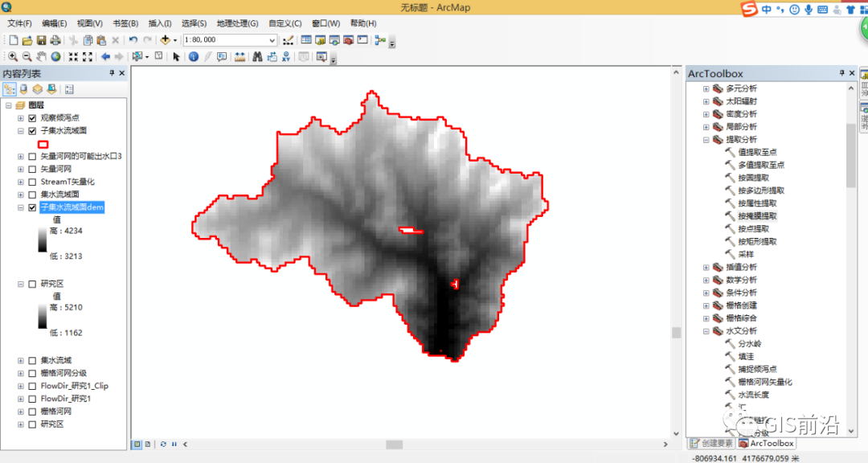868x463 pixels.
Task: Enable the StreamT矢量化 layer checkbox
Action: (x=32, y=182)
